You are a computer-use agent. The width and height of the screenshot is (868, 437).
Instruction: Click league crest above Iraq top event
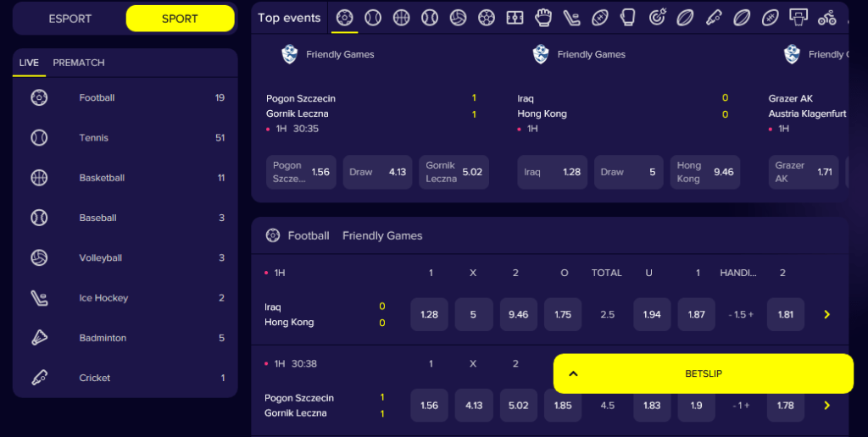(x=541, y=54)
